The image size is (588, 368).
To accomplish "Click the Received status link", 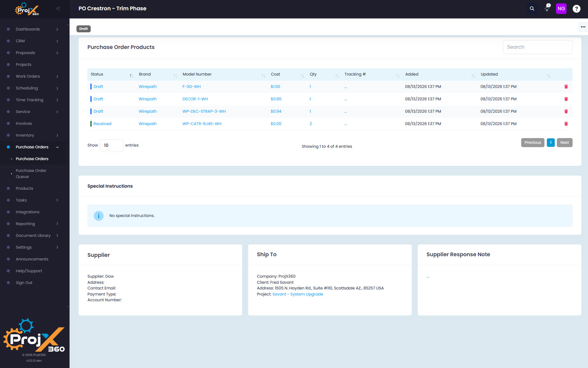I will (102, 124).
